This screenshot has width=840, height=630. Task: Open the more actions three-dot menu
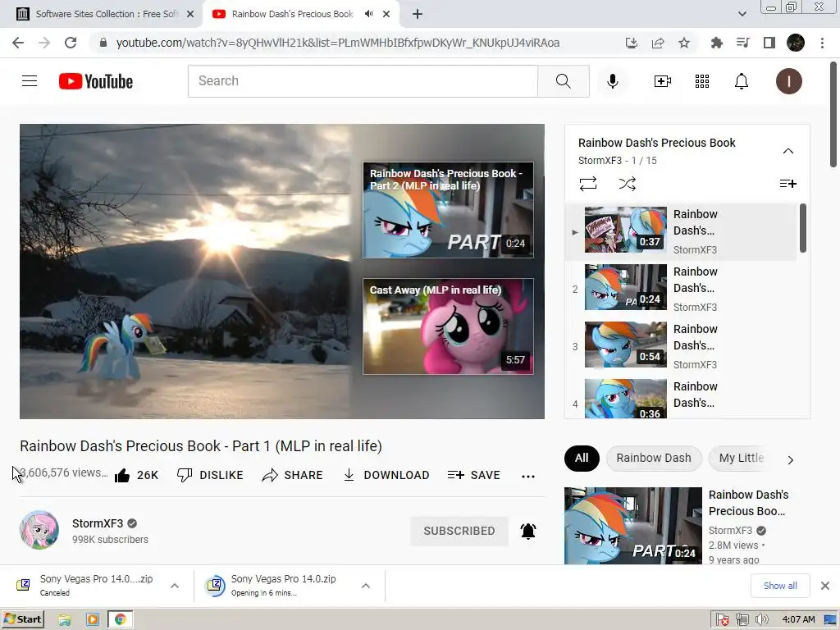(x=527, y=477)
